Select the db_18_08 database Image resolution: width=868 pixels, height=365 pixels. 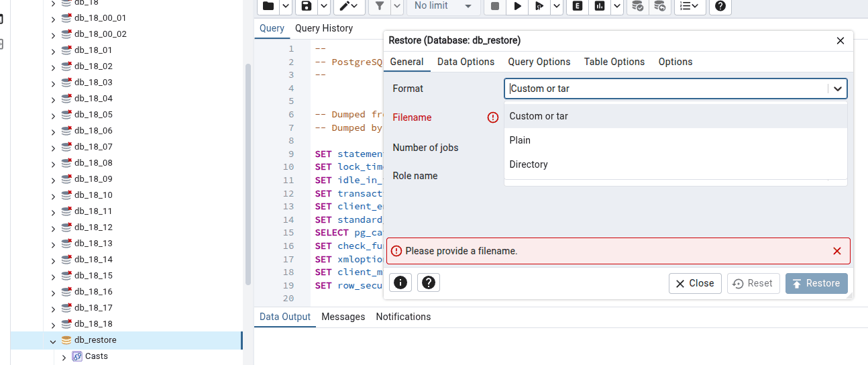(93, 162)
